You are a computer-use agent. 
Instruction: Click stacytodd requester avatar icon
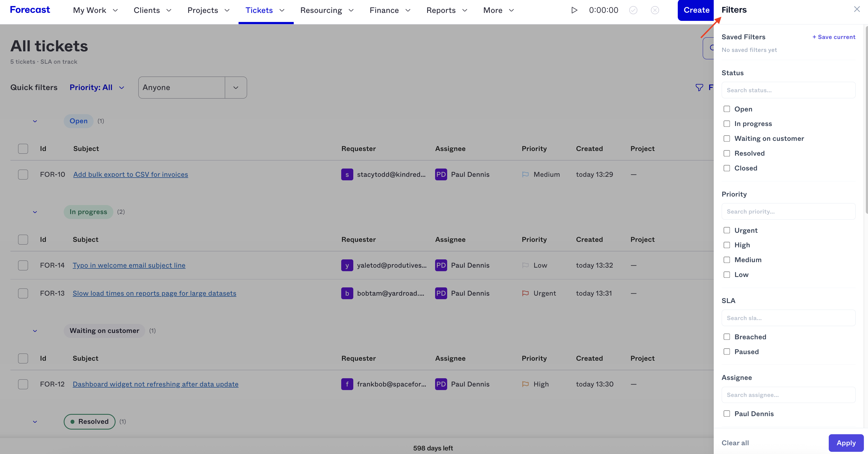pyautogui.click(x=347, y=174)
